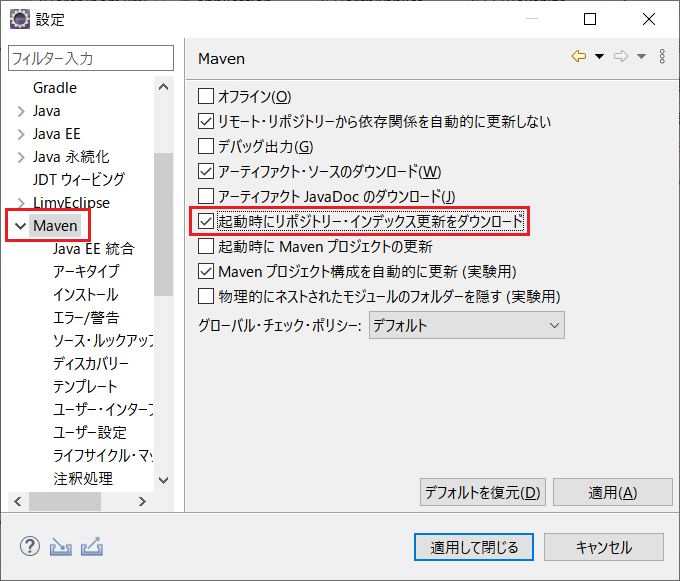This screenshot has height=581, width=680.
Task: Enable デバッグ出力(G) checkbox
Action: 206,147
